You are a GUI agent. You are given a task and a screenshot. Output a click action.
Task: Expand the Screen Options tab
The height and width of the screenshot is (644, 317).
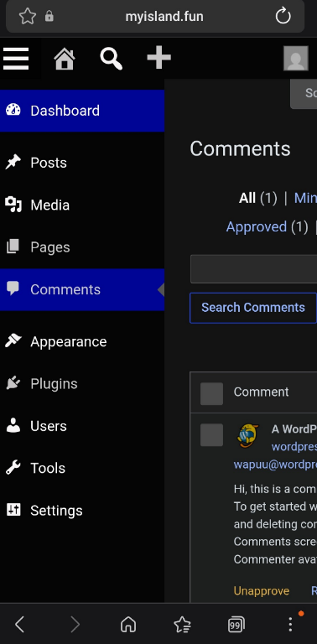click(304, 93)
